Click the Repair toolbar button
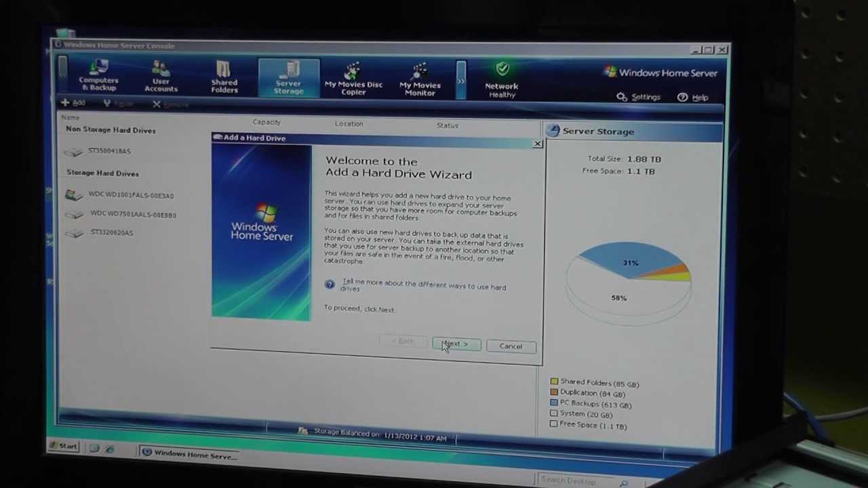 click(118, 104)
